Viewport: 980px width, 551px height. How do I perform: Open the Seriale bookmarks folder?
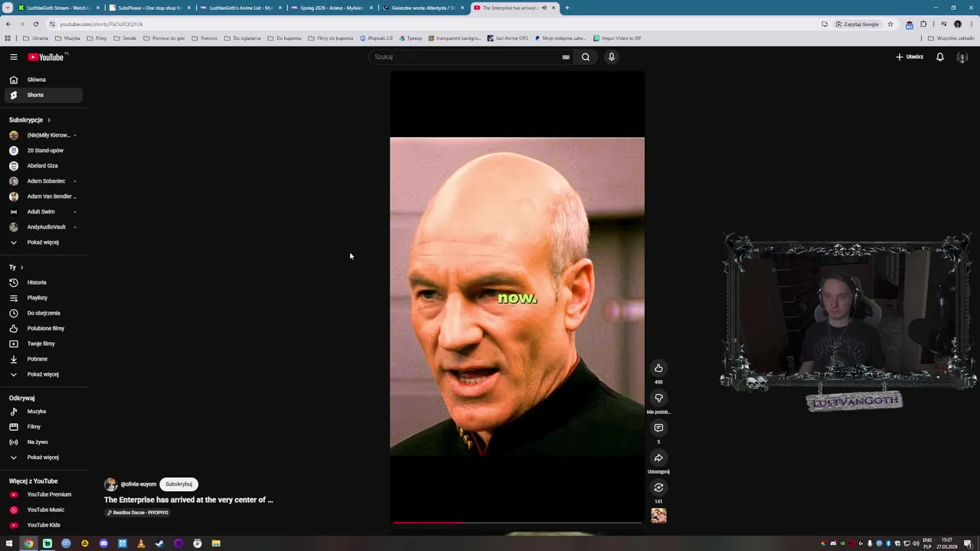pos(125,38)
